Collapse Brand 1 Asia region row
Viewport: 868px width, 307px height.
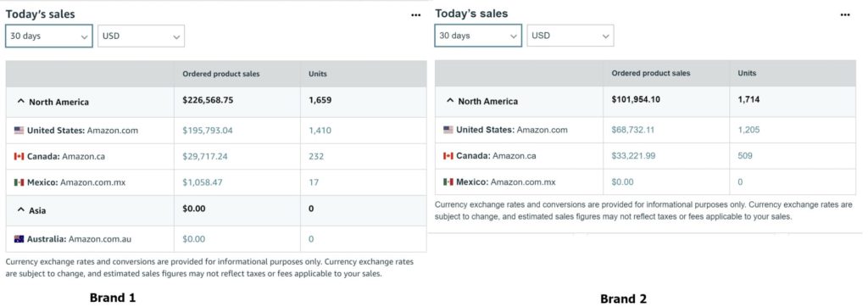point(21,210)
